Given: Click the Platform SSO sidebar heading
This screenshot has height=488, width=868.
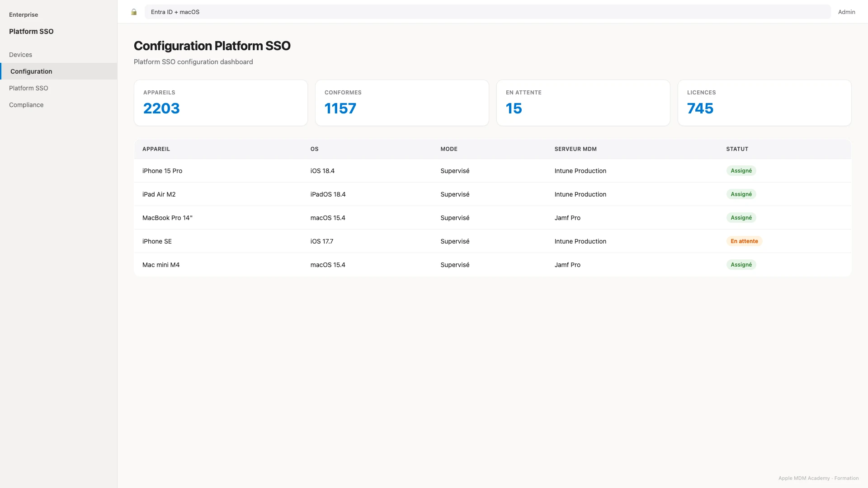Looking at the screenshot, I should pos(31,31).
